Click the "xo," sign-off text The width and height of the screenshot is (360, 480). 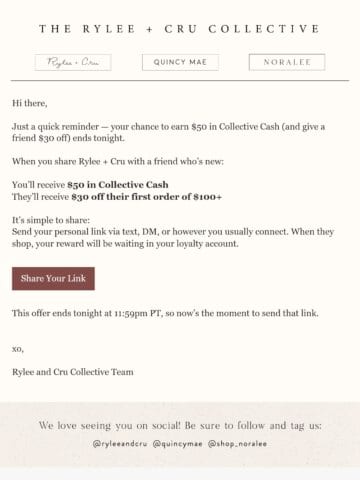point(18,349)
